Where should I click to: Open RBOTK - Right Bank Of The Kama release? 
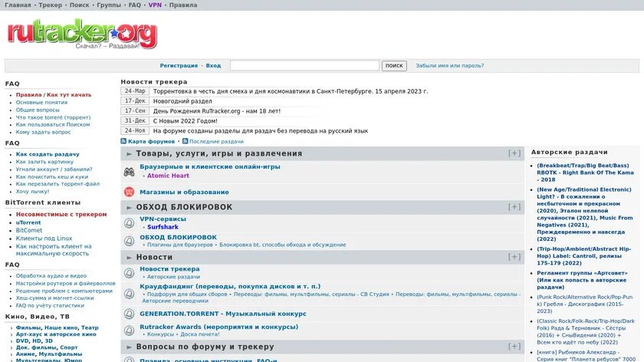point(585,173)
